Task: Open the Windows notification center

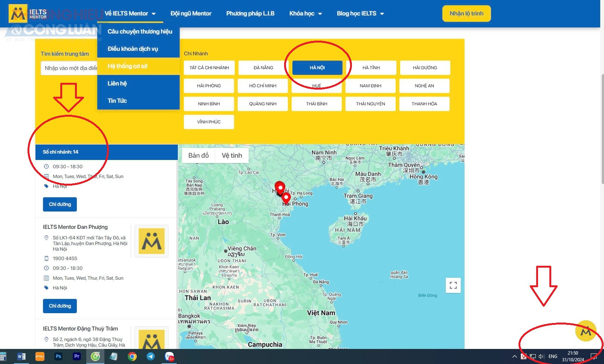Action: (x=594, y=356)
